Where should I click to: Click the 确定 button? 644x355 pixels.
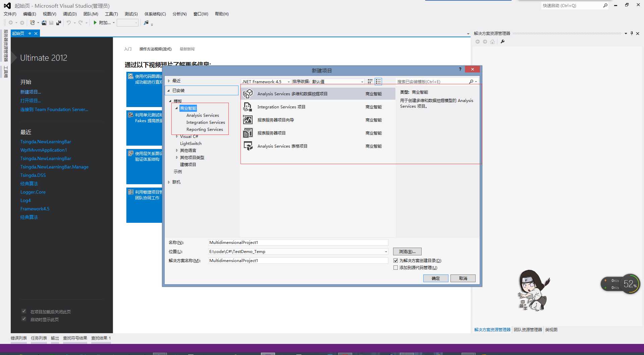(435, 278)
